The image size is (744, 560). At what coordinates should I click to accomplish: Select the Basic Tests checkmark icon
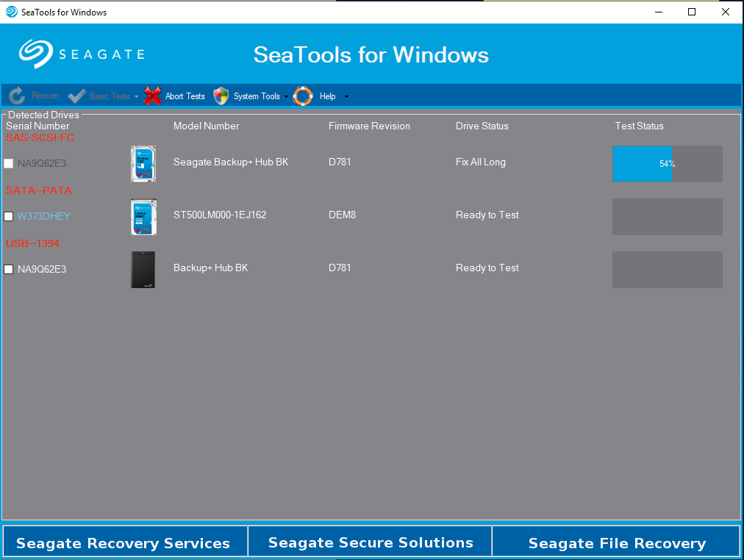click(76, 96)
